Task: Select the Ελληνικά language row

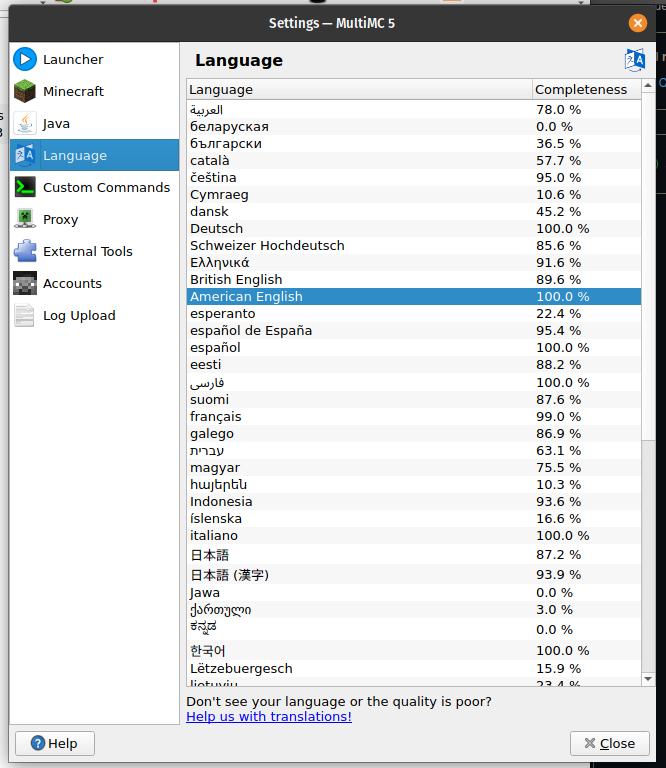Action: (x=414, y=263)
